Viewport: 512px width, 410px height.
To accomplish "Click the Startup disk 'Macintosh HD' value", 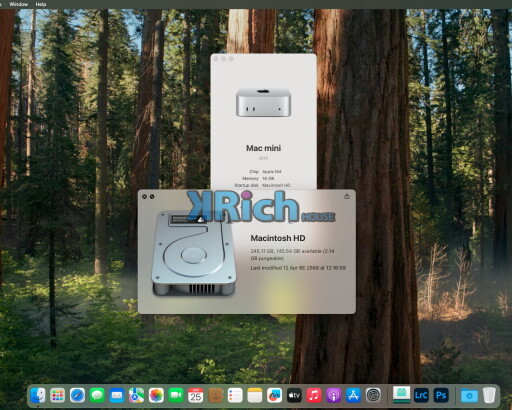I will coord(276,185).
